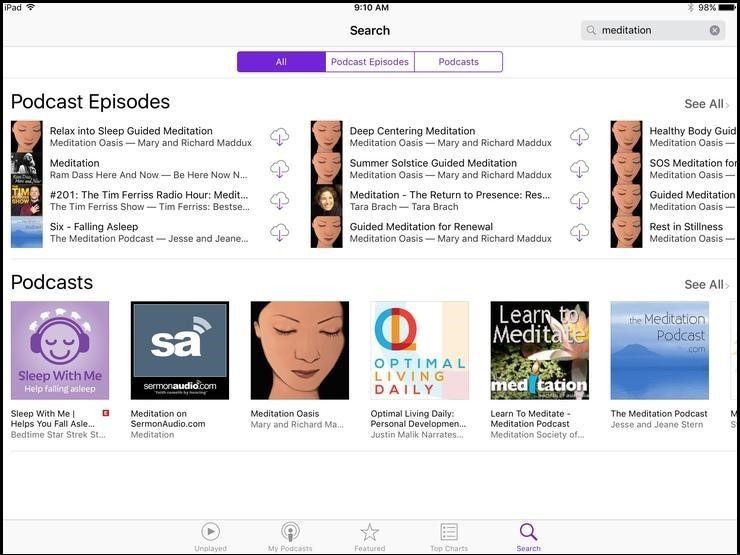Open the SermonAudio podcast artwork
740x555 pixels.
180,351
